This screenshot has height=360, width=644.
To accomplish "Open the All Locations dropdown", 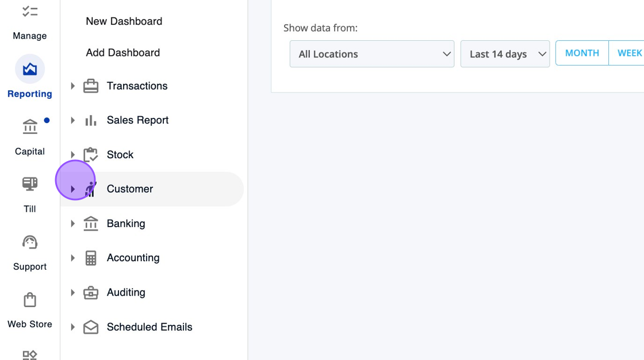I will point(372,54).
